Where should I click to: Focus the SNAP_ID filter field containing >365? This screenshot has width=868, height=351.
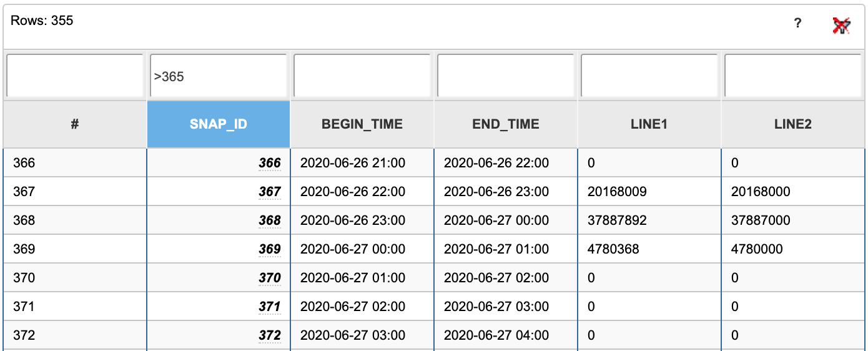click(x=219, y=76)
